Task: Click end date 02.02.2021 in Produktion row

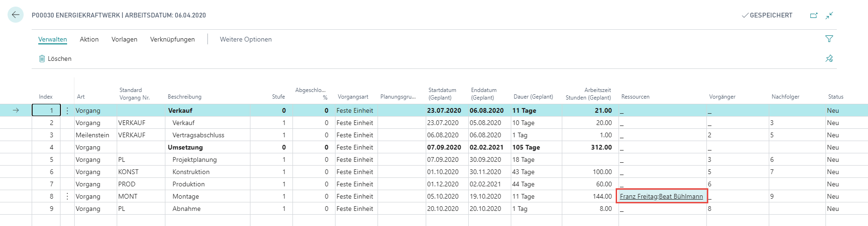Action: coord(490,184)
